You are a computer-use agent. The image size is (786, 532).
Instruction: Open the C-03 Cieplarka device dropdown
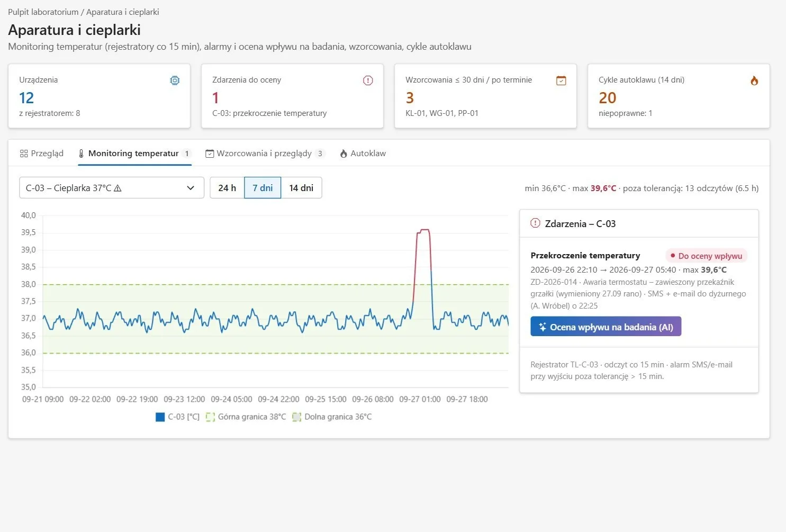pyautogui.click(x=112, y=188)
